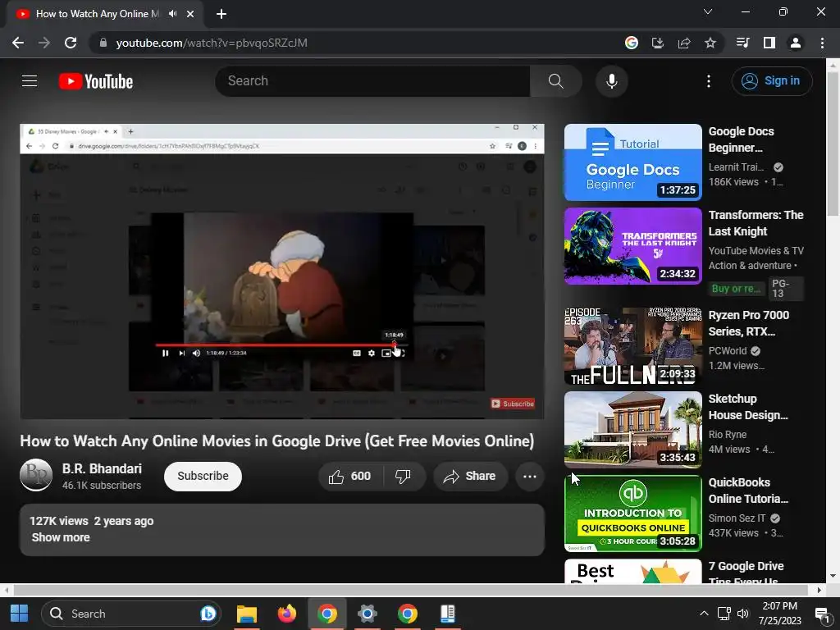This screenshot has width=840, height=630.
Task: Go back with browser back arrow
Action: (x=18, y=43)
